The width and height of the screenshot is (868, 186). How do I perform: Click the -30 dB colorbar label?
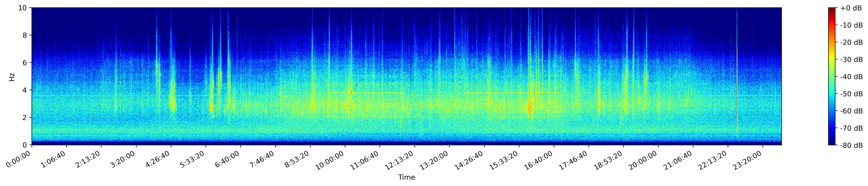pyautogui.click(x=852, y=60)
